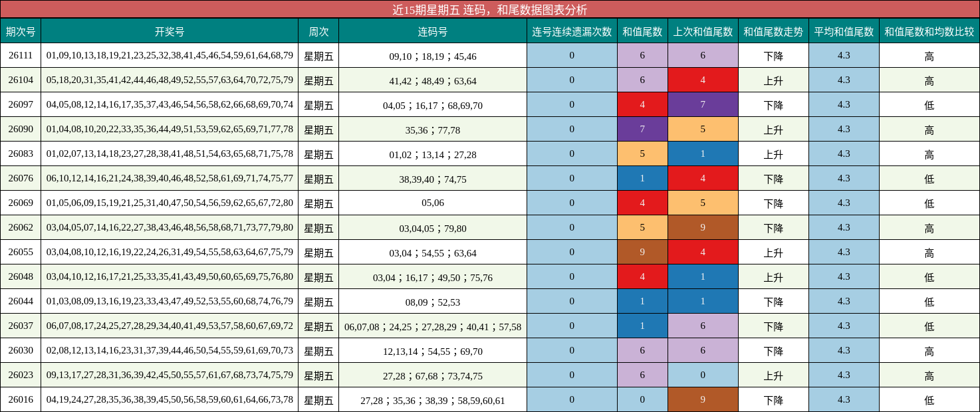Select period number 26076

21,179
